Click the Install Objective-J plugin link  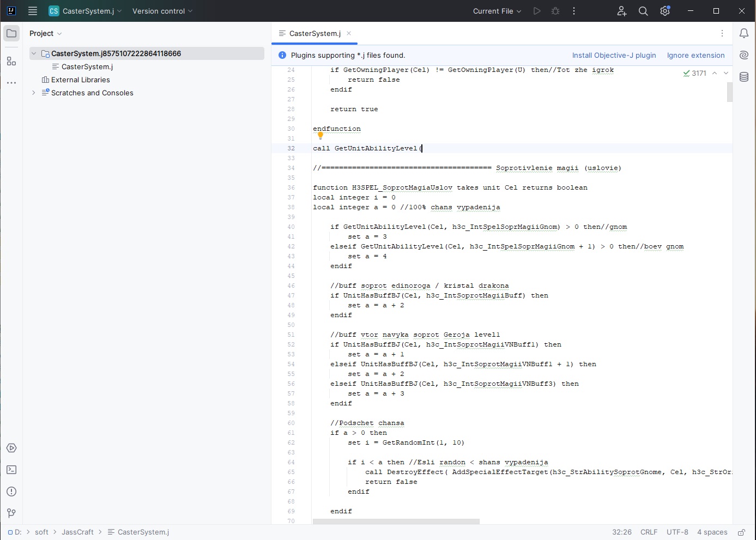tap(614, 55)
